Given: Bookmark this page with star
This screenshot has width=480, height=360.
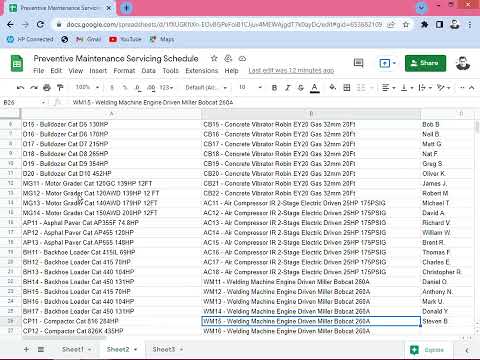Looking at the screenshot, I should 406,24.
